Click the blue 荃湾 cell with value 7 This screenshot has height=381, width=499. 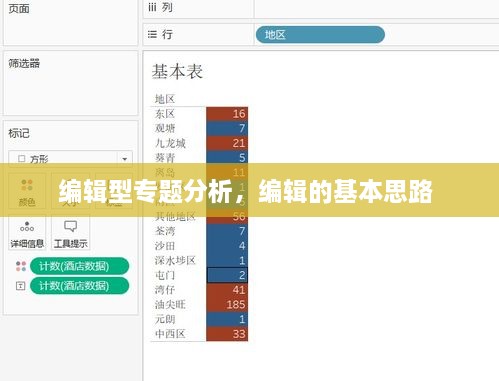pos(227,231)
